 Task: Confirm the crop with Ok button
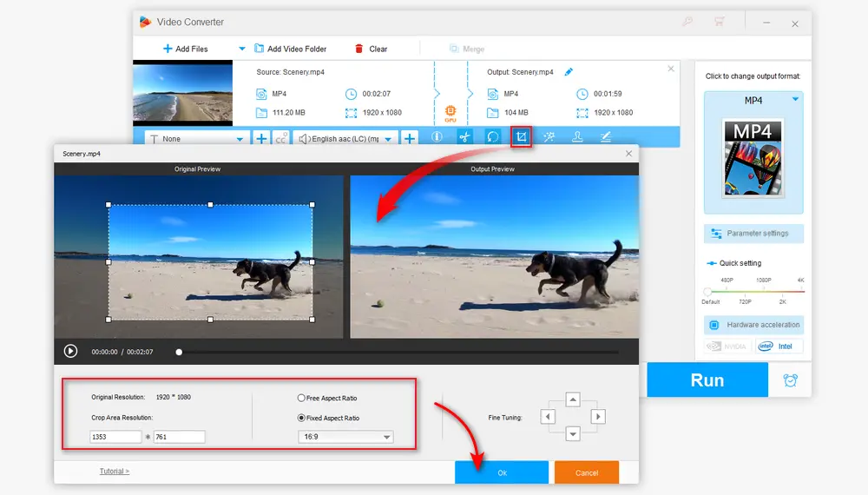[502, 472]
